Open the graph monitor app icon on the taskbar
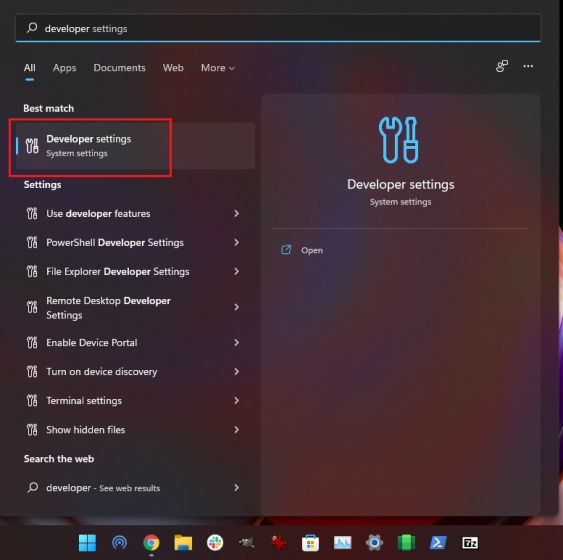 click(x=343, y=543)
